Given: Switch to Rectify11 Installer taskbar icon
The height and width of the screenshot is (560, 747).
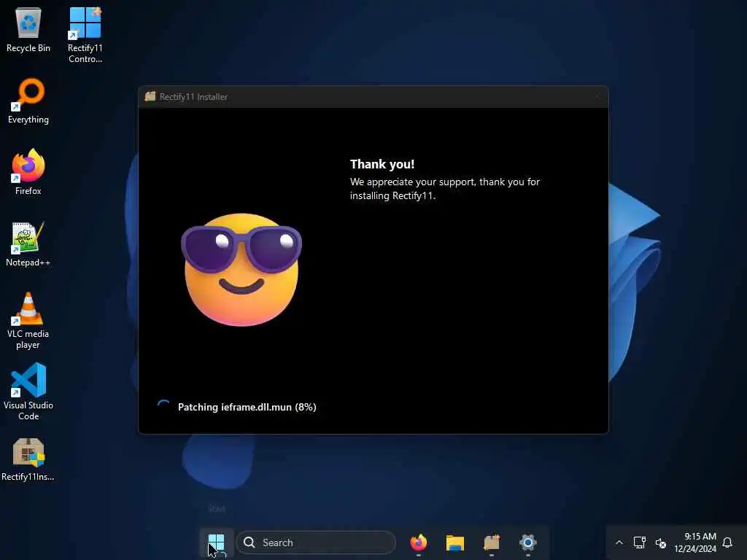Looking at the screenshot, I should point(492,542).
